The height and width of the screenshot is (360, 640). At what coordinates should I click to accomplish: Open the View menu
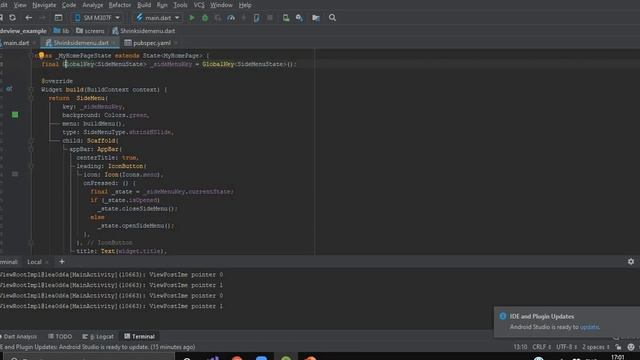tap(20, 5)
